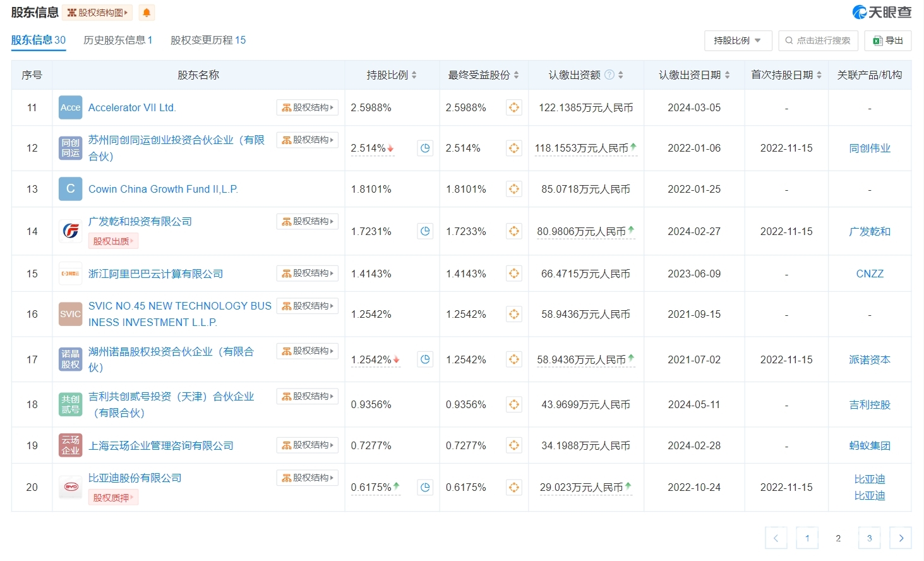924x561 pixels.
Task: Open 股权结构 for 上海云玚企业管理
Action: tap(308, 445)
